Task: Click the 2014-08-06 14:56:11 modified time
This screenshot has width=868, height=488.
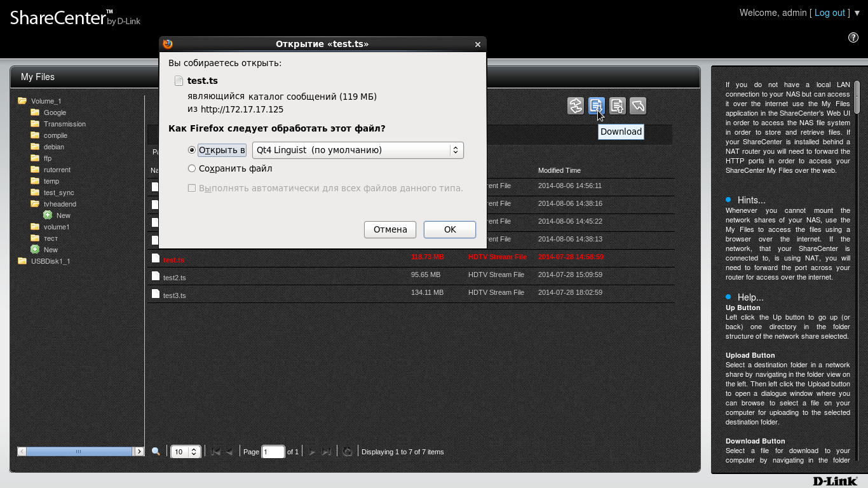Action: [x=570, y=186]
